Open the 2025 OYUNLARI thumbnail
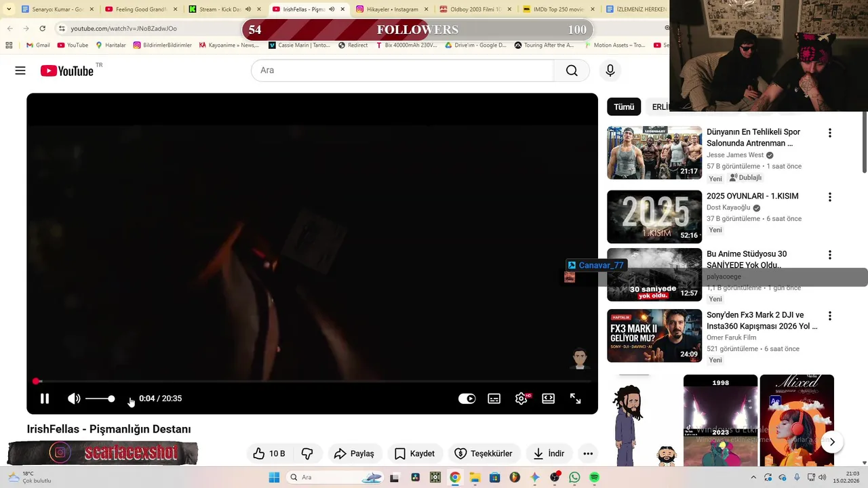This screenshot has height=488, width=868. 654,216
